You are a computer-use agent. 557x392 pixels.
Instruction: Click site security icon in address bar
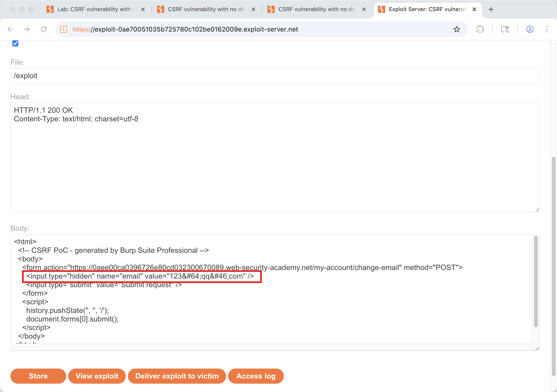pos(64,29)
